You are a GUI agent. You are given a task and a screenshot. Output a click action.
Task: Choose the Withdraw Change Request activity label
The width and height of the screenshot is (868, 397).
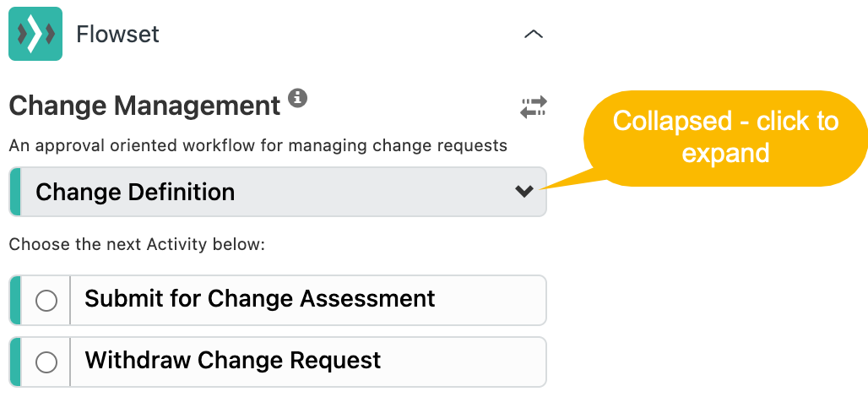(232, 361)
